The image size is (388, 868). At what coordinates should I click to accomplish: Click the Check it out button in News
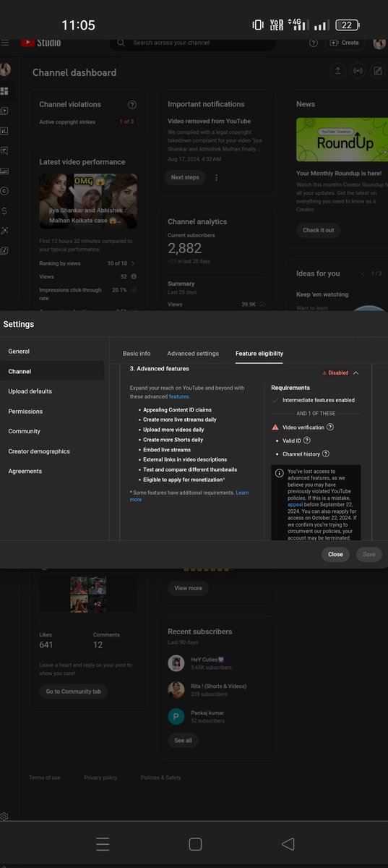click(x=319, y=230)
